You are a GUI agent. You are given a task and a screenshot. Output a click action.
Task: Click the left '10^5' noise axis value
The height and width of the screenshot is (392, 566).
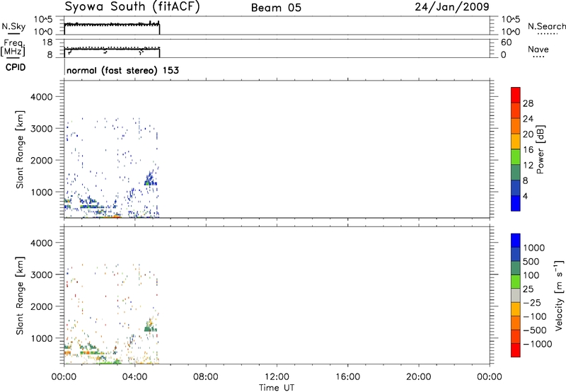[x=43, y=19]
